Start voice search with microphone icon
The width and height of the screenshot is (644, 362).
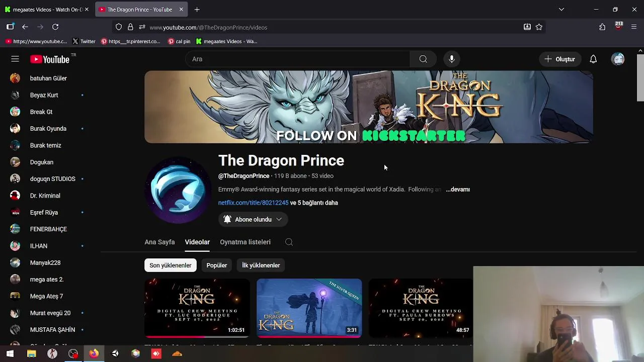[452, 59]
